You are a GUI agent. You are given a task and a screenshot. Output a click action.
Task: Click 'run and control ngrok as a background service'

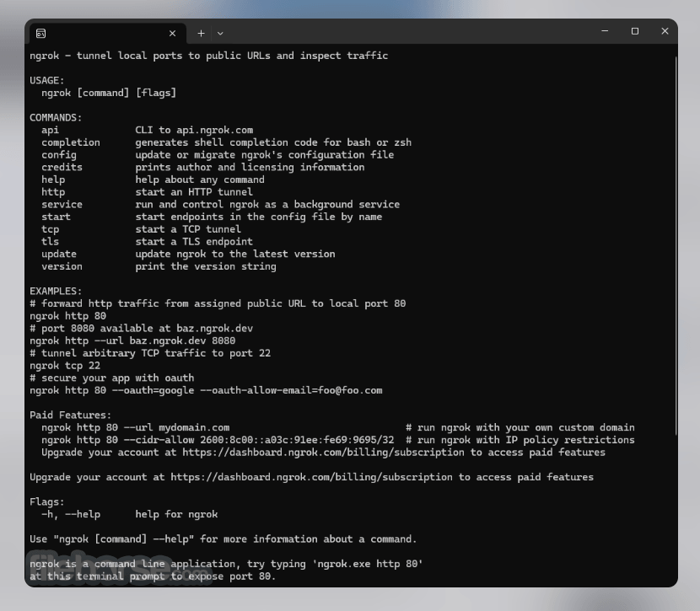coord(267,204)
